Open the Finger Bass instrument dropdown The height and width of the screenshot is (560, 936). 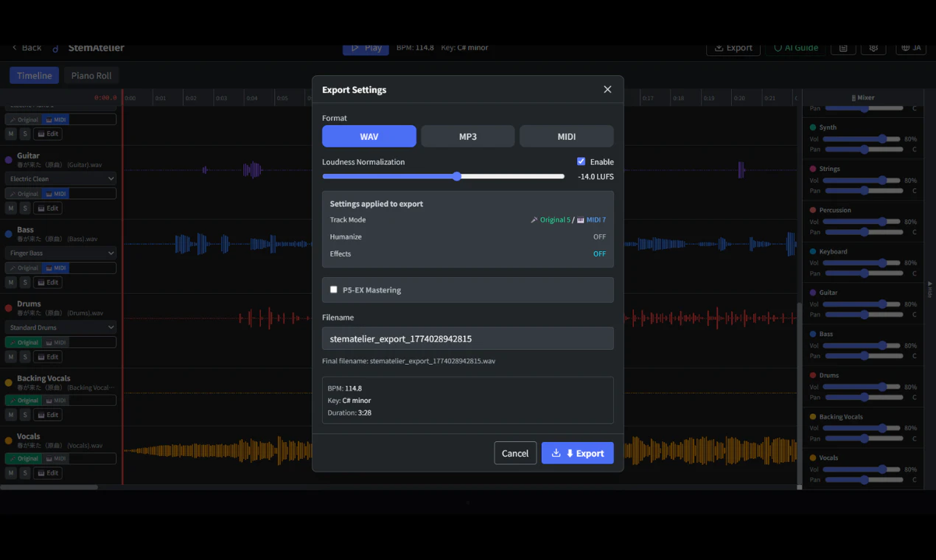[x=61, y=253]
